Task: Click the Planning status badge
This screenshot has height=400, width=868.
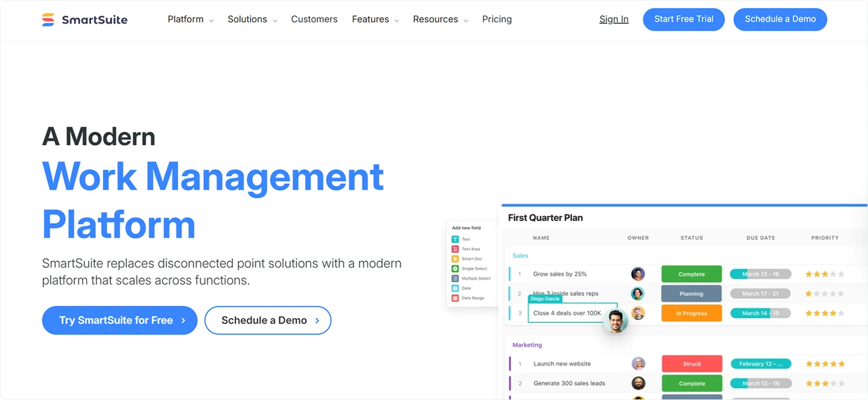Action: [x=692, y=294]
